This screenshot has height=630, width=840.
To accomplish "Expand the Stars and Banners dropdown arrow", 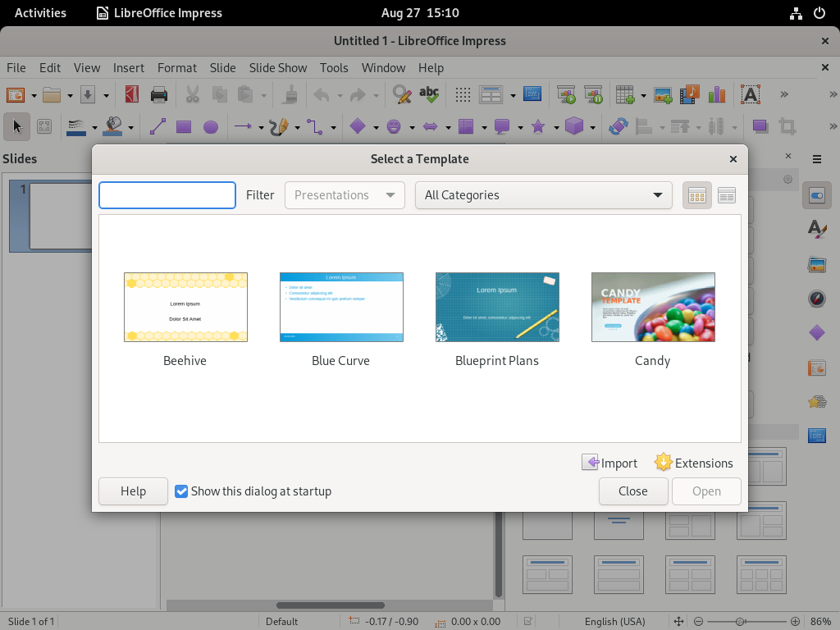I will point(556,127).
